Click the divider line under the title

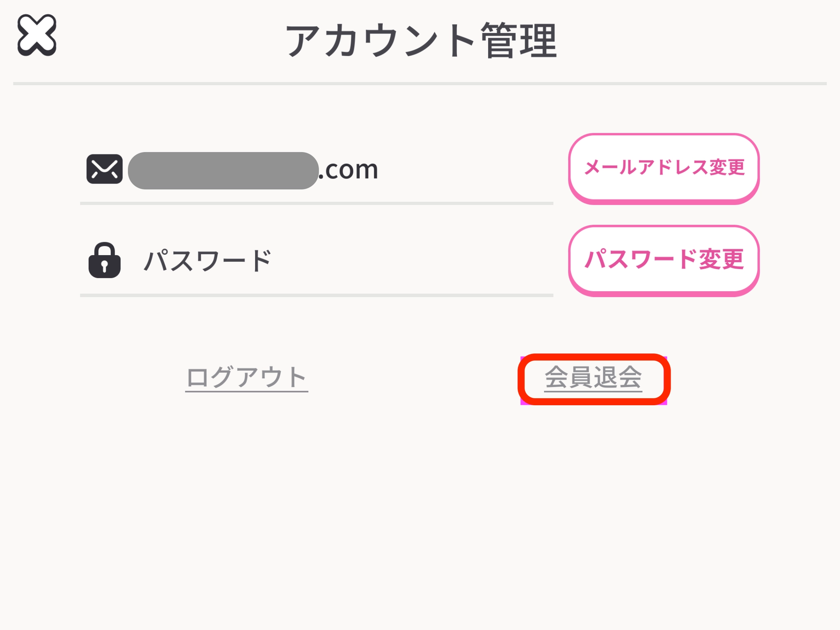click(x=420, y=84)
